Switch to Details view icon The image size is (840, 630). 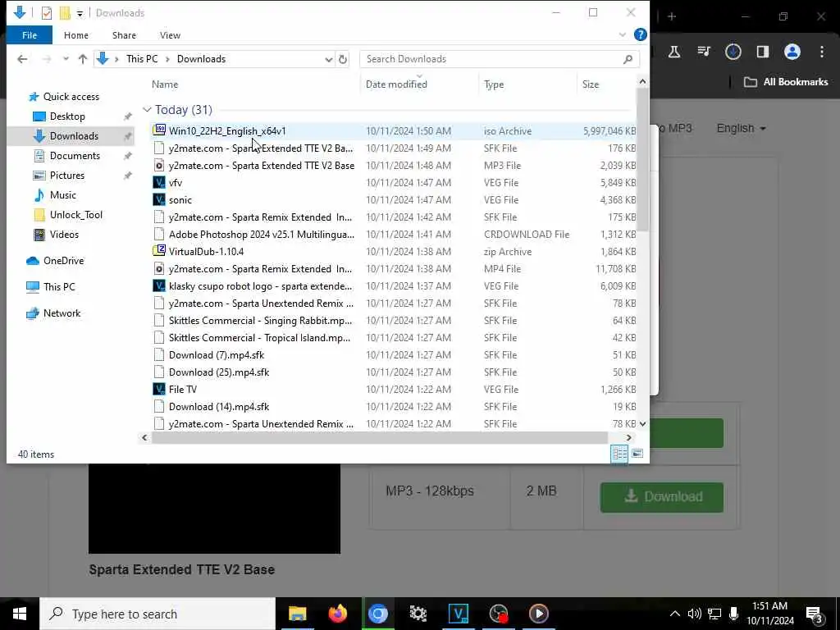pos(620,454)
